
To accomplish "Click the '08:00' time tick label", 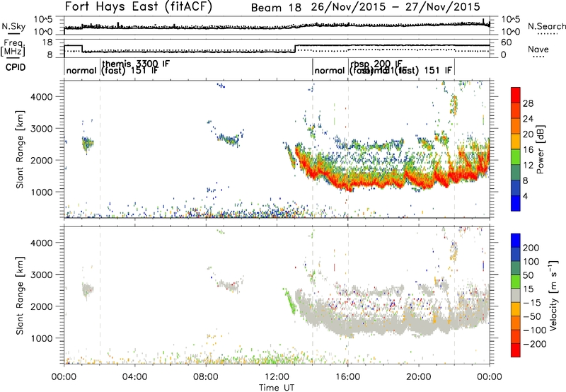I will (206, 377).
